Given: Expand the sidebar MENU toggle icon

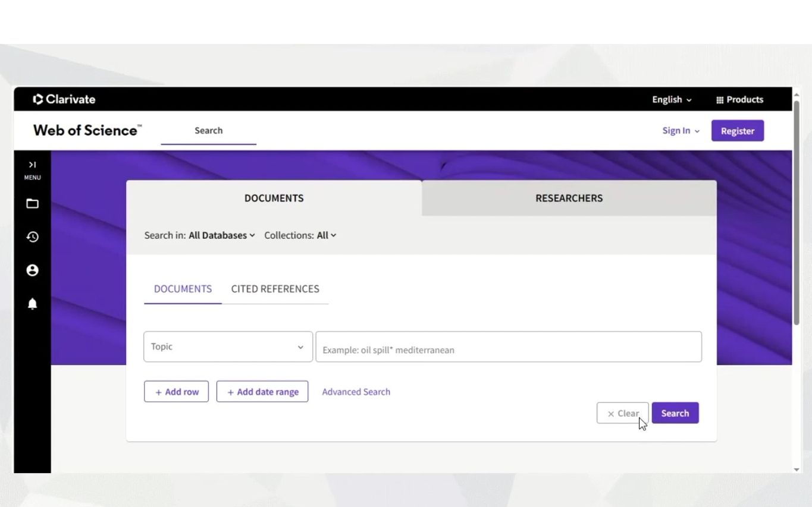Looking at the screenshot, I should 32,165.
